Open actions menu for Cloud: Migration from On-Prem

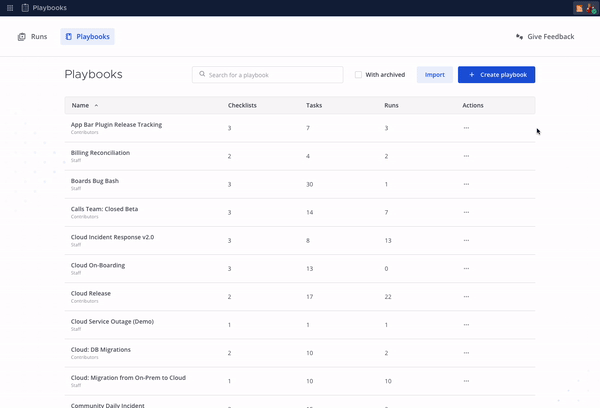tap(466, 381)
